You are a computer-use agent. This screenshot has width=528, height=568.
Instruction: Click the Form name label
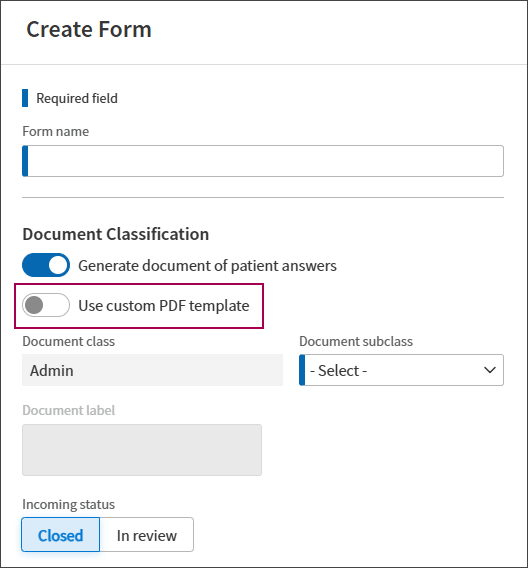pos(55,131)
